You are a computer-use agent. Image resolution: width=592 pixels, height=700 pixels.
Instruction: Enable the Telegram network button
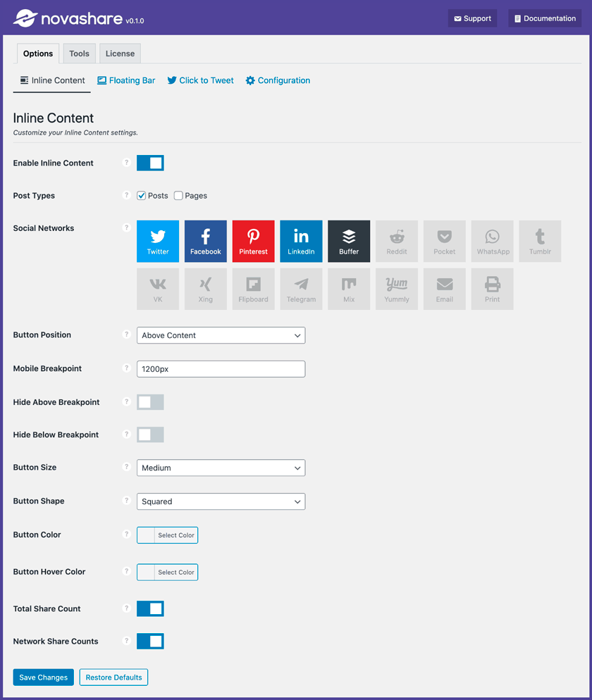[301, 289]
